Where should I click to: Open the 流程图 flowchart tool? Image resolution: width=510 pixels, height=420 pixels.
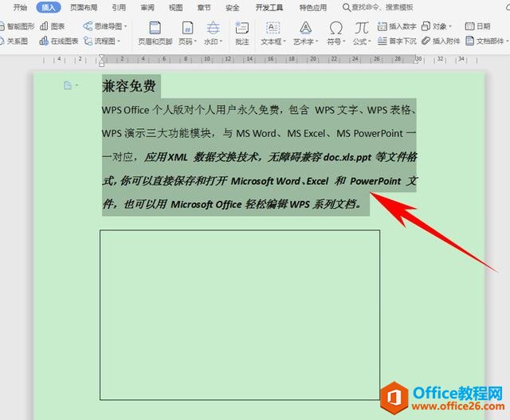[x=100, y=41]
